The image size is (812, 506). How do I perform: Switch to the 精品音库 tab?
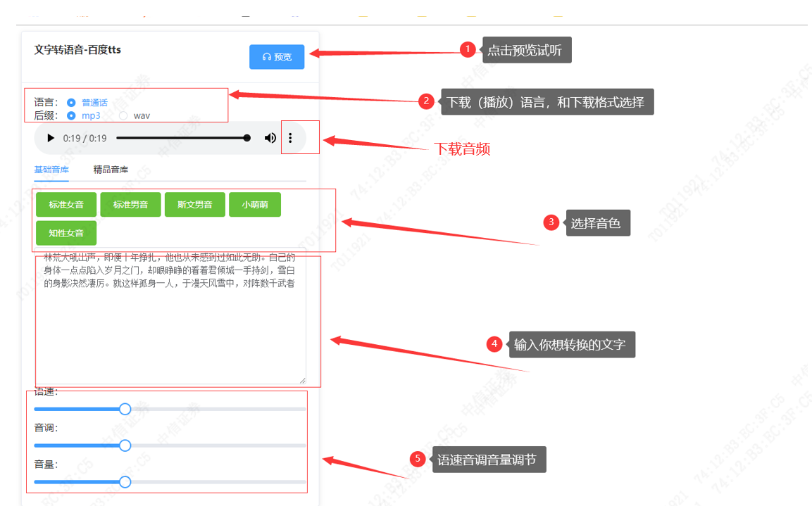(111, 170)
